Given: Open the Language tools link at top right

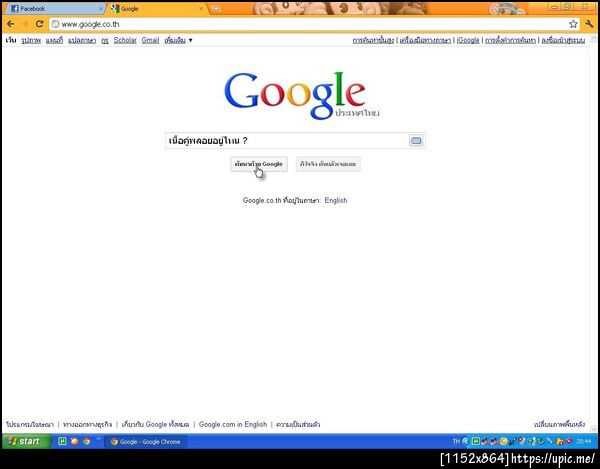Looking at the screenshot, I should (x=425, y=40).
